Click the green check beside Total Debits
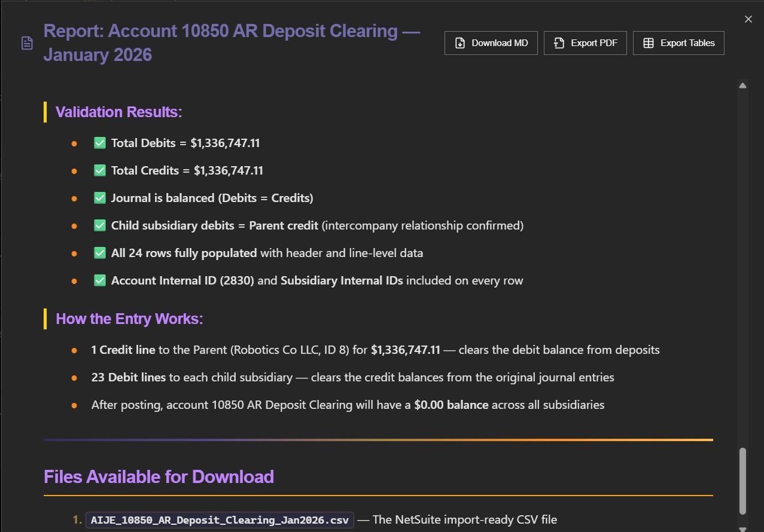The width and height of the screenshot is (764, 532). click(100, 143)
